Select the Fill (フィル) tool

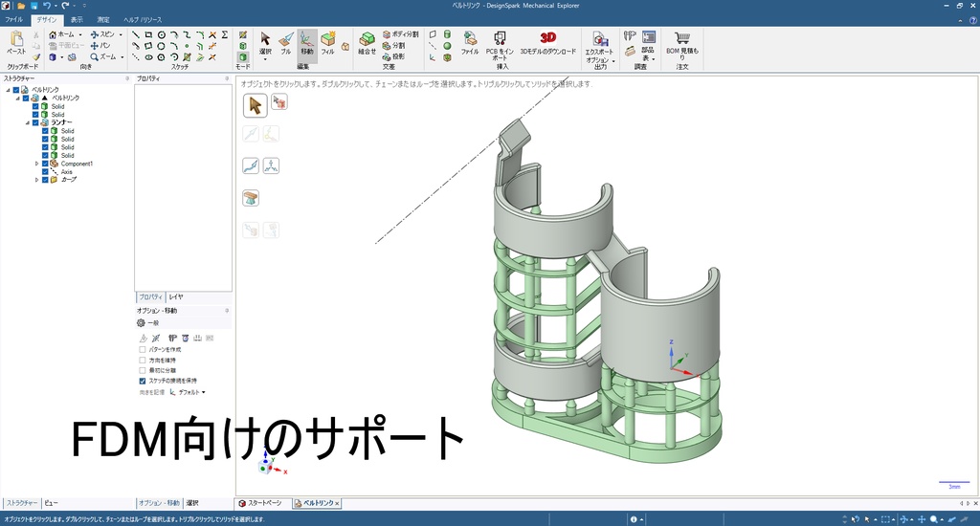(x=328, y=43)
